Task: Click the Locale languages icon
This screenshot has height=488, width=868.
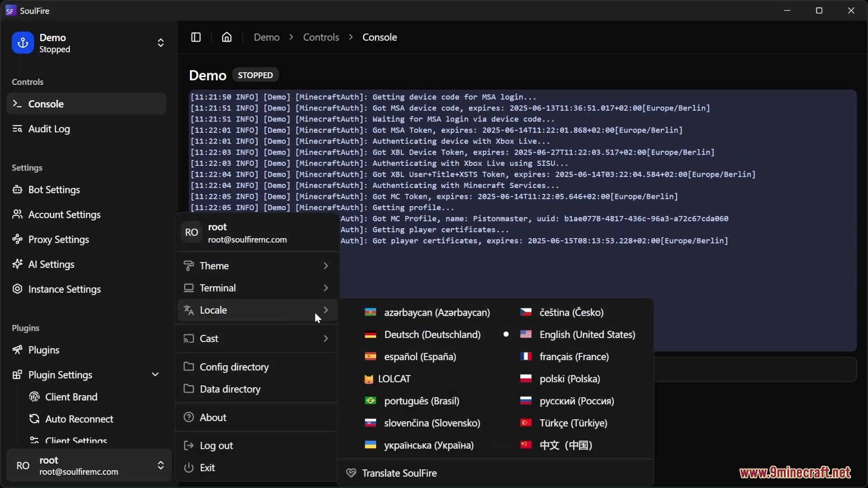Action: click(189, 310)
